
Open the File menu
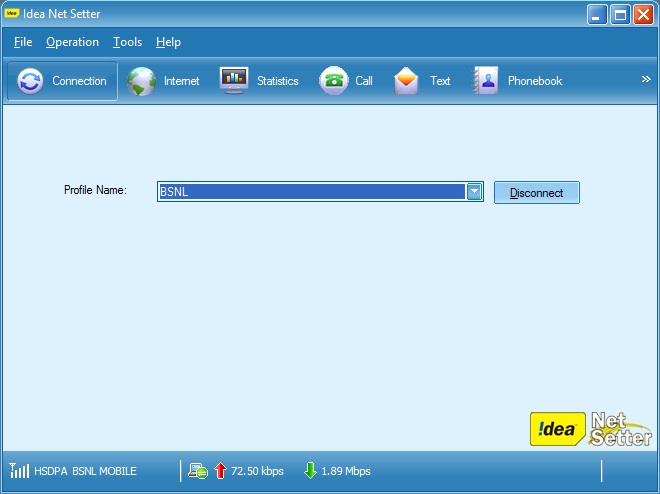(23, 42)
